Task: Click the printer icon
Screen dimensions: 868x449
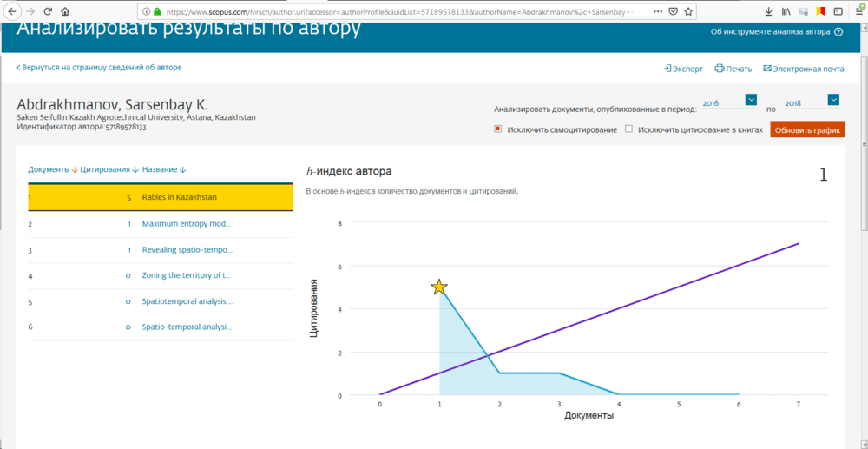Action: 719,69
